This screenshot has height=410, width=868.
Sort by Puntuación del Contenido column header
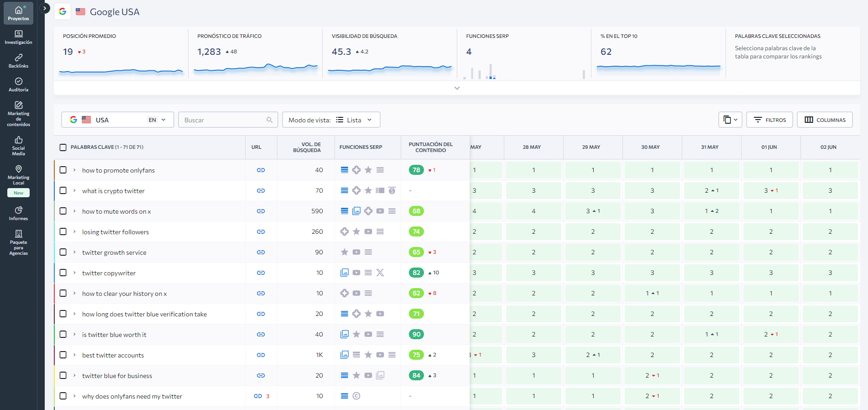tap(431, 147)
